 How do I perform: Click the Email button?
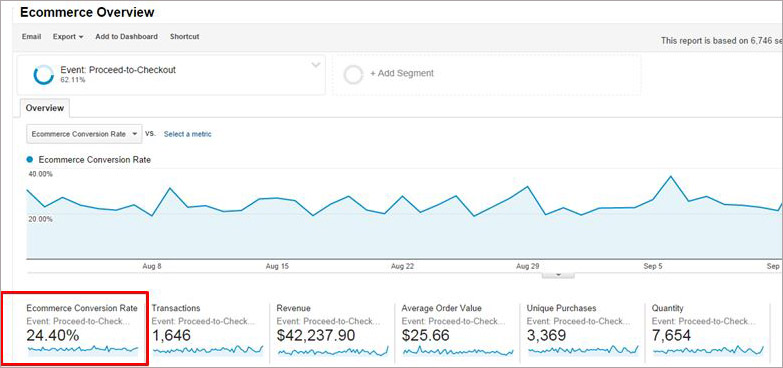click(x=31, y=36)
